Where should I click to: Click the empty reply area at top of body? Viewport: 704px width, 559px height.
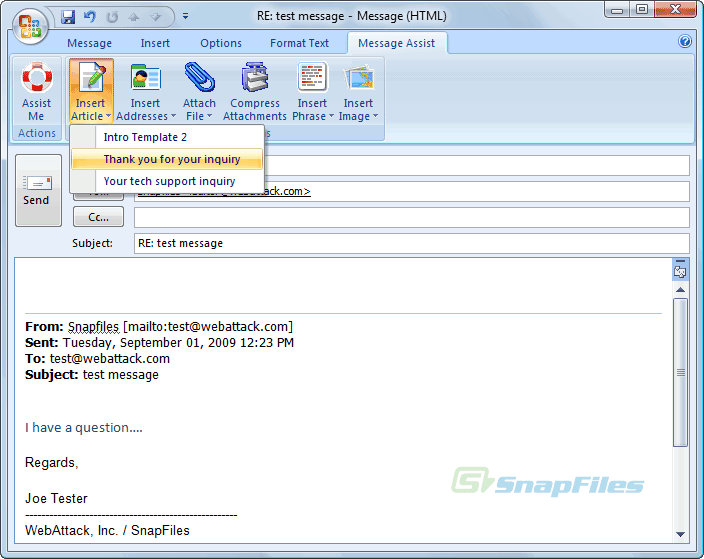pyautogui.click(x=343, y=285)
